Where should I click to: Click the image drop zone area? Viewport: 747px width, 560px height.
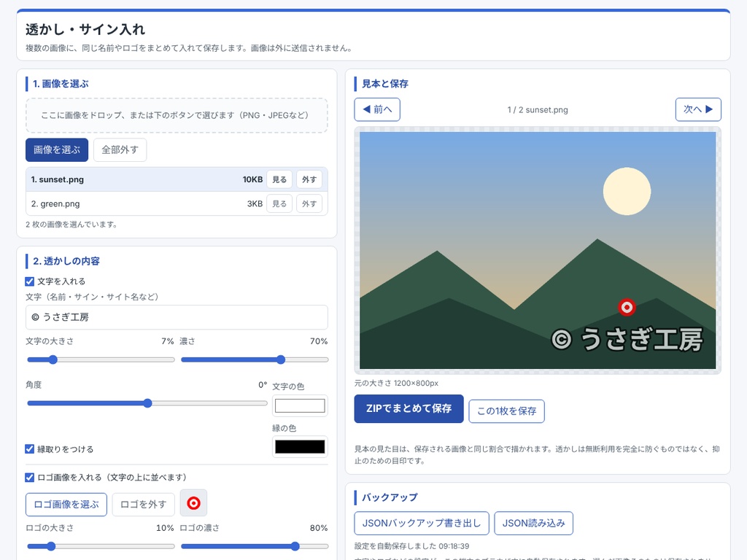[x=177, y=115]
